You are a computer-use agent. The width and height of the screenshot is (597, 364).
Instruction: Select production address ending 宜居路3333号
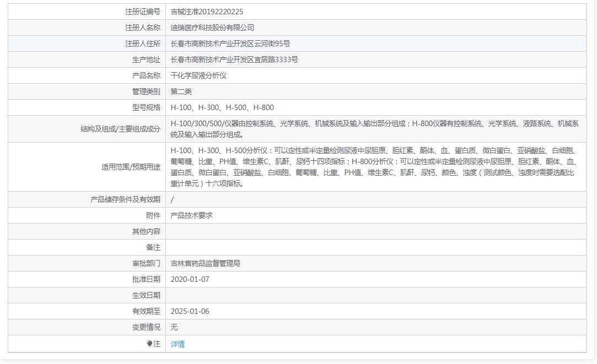coord(234,59)
